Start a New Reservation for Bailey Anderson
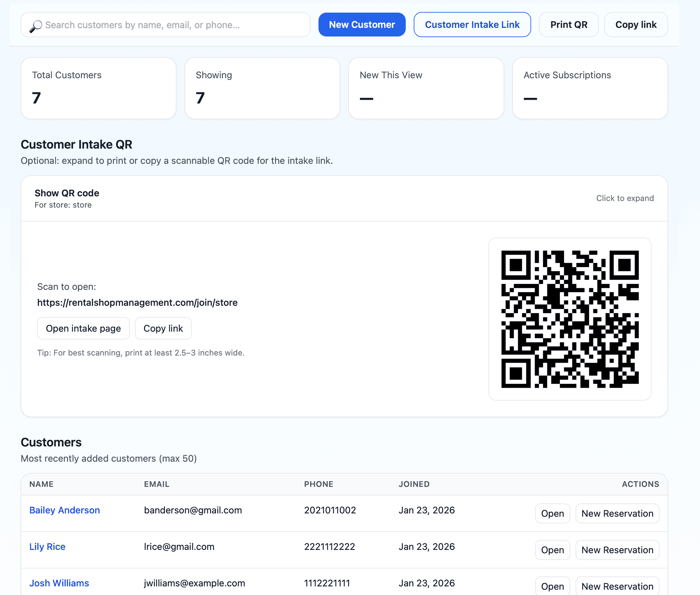Viewport: 700px width, 595px height. pos(617,513)
